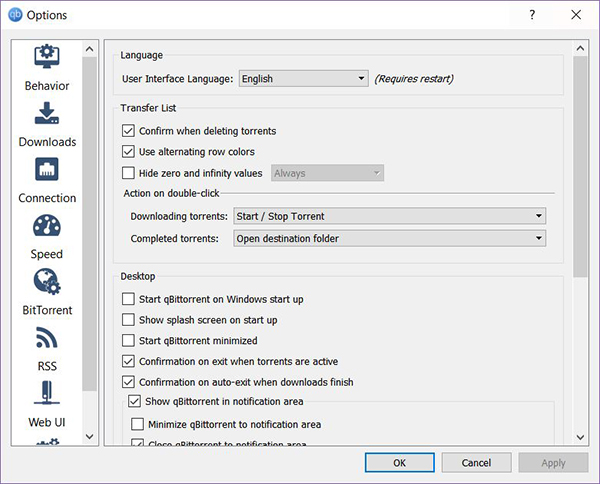Click the Cancel button

click(x=476, y=463)
